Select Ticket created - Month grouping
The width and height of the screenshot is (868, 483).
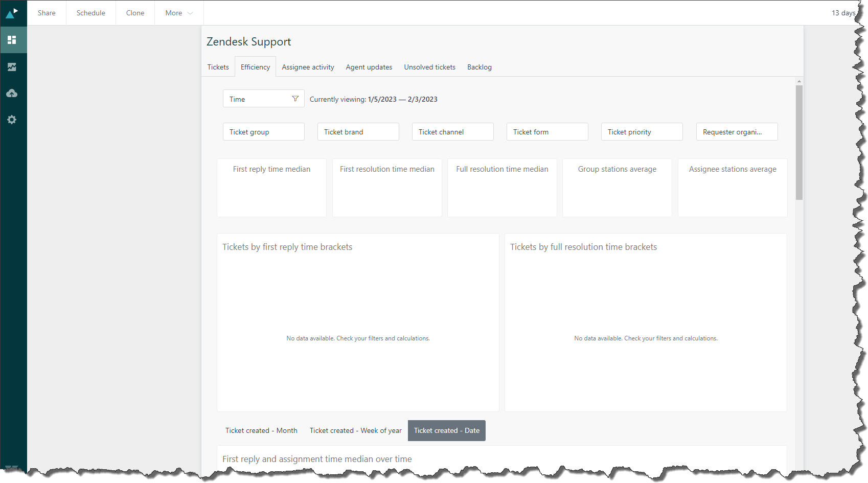(261, 430)
